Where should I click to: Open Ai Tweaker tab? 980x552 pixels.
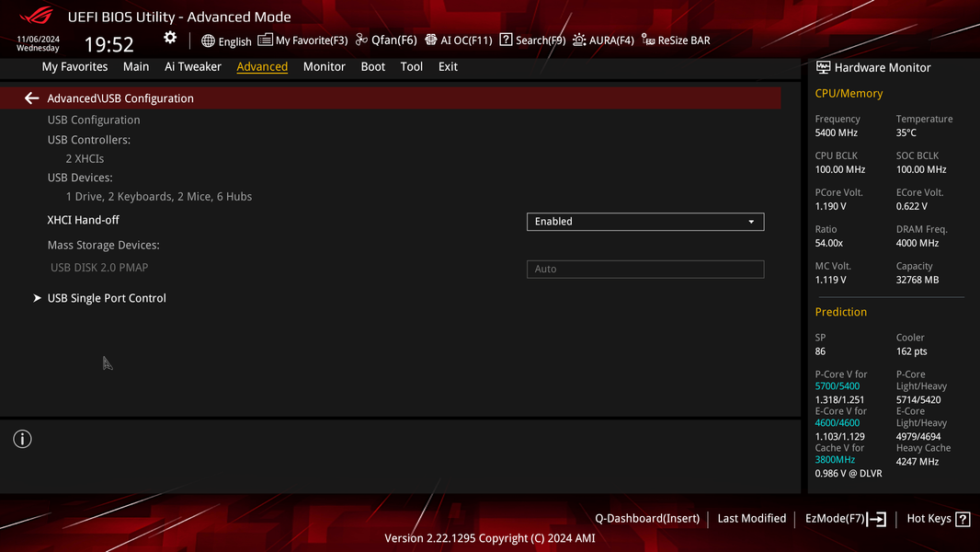192,66
